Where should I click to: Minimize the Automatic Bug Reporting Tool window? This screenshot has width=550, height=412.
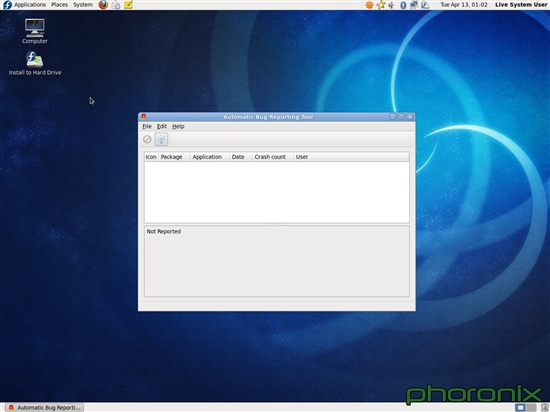tap(393, 116)
